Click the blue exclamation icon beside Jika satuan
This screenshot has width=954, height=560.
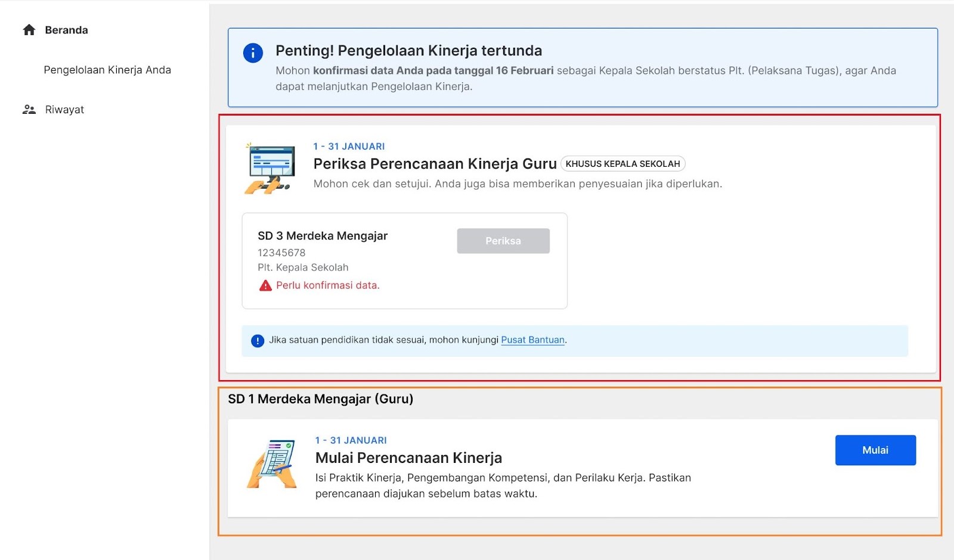[258, 341]
